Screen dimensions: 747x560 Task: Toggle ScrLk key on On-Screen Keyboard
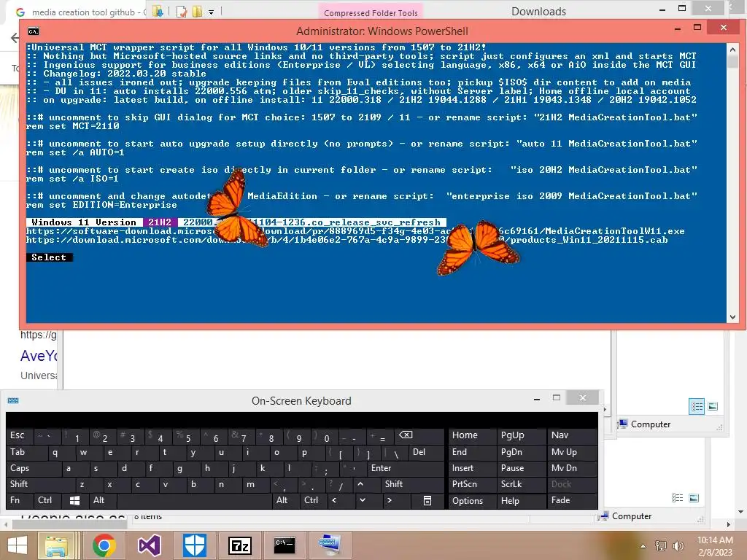pyautogui.click(x=521, y=484)
